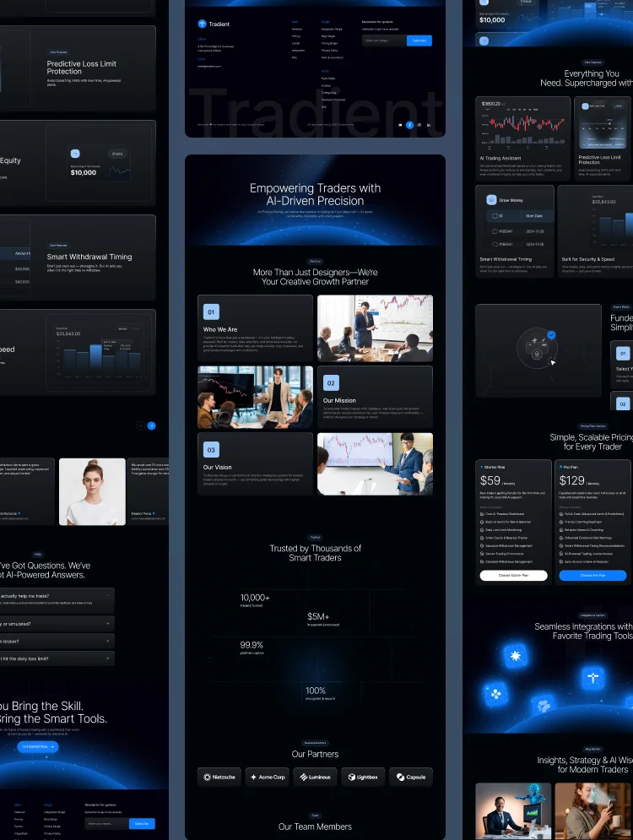The image size is (633, 840).
Task: Click the Tradient glowing integration icon
Action: 592,678
